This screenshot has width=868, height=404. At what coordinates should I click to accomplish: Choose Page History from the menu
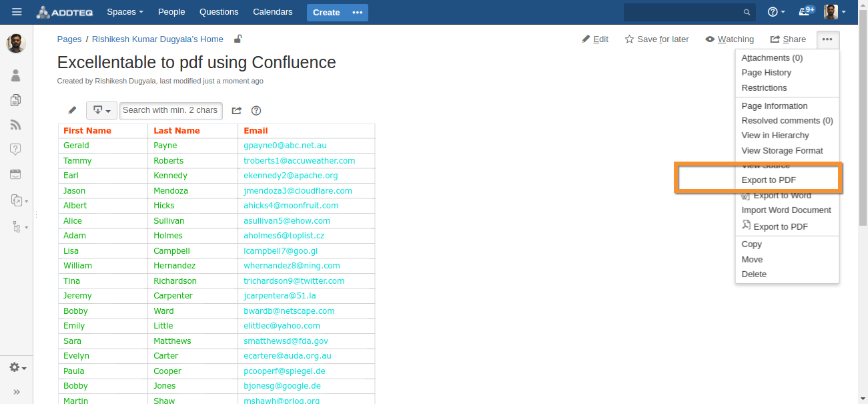click(766, 73)
